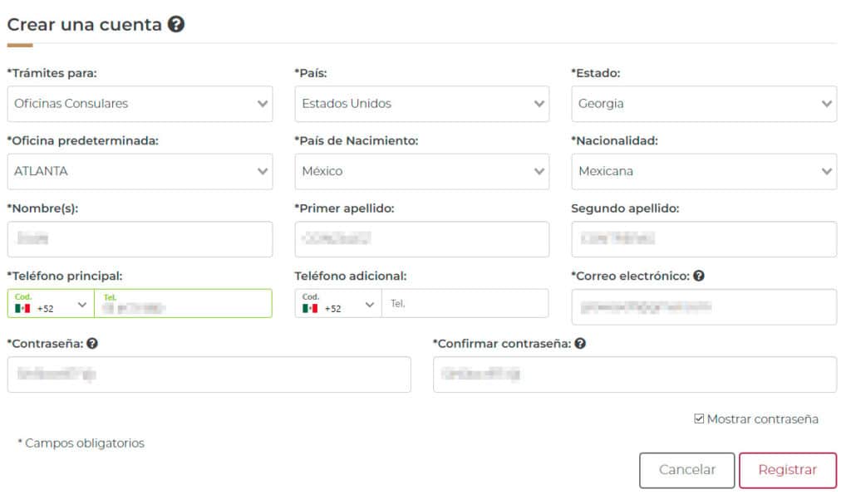851x504 pixels.
Task: Click the Nombre(s) text field
Action: [x=140, y=239]
